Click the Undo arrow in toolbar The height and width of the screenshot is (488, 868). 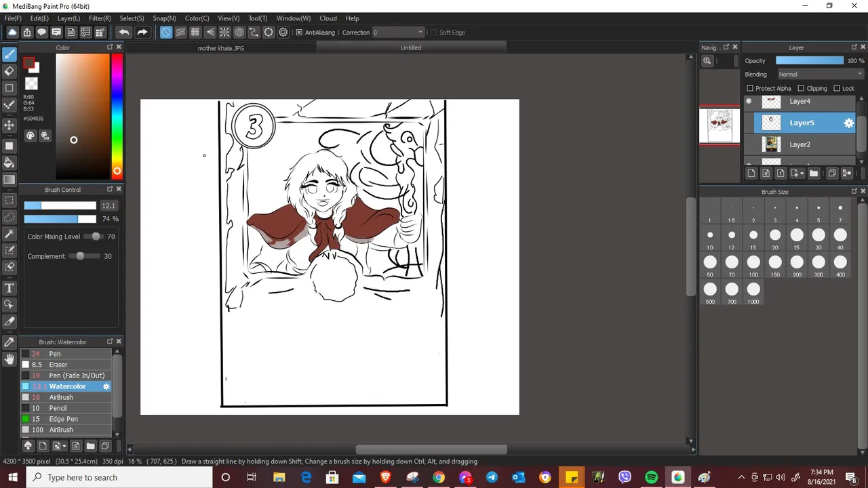click(x=124, y=32)
